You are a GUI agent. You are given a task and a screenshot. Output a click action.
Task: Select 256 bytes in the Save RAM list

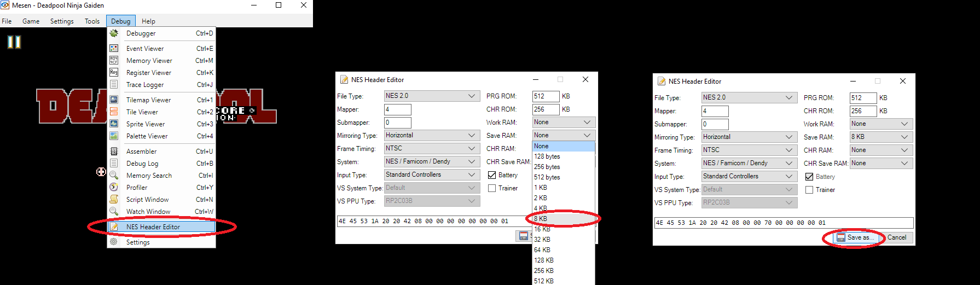click(x=564, y=167)
